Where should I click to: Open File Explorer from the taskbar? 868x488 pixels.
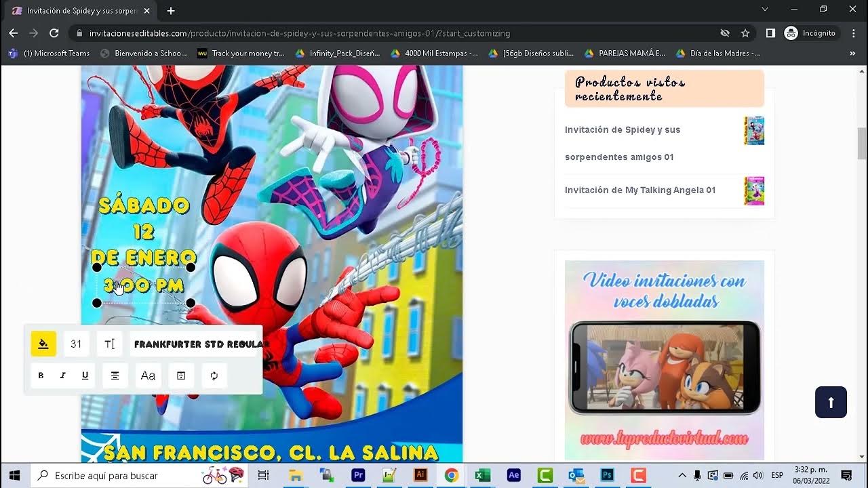pyautogui.click(x=296, y=475)
